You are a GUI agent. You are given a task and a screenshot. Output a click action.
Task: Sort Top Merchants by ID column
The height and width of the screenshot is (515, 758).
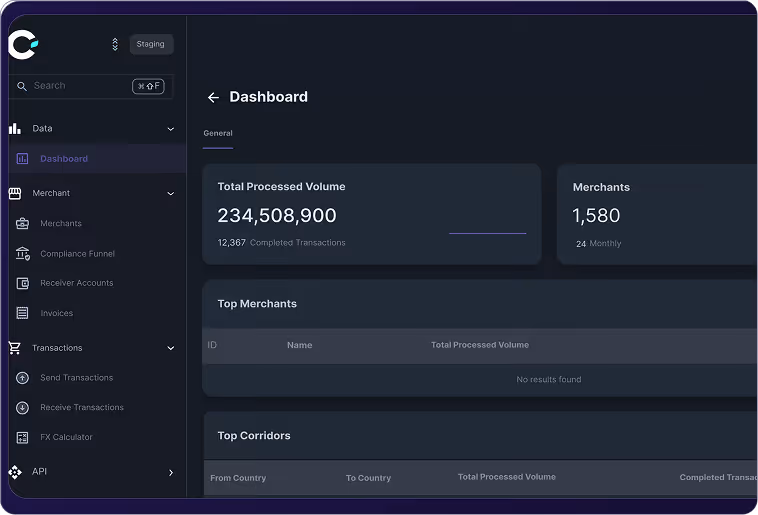click(x=212, y=345)
